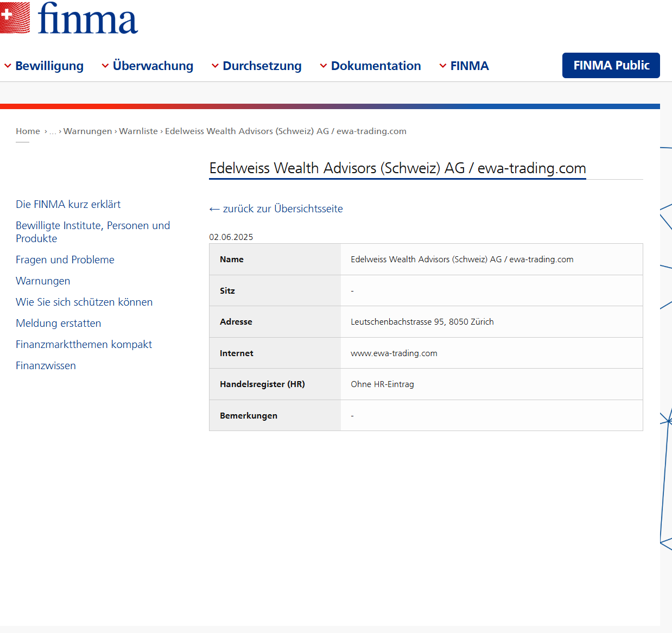The width and height of the screenshot is (672, 633).
Task: Click the address Leutschenbachstrasse 95, 8050 Zürich
Action: tap(422, 322)
